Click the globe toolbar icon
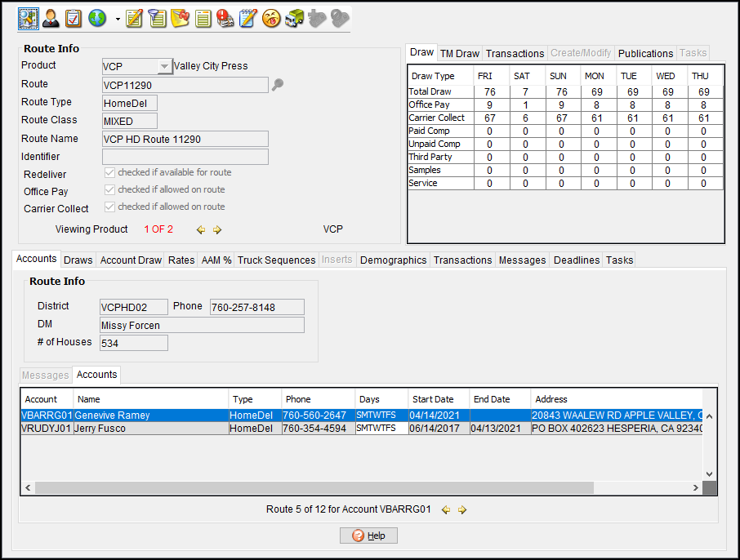 96,17
